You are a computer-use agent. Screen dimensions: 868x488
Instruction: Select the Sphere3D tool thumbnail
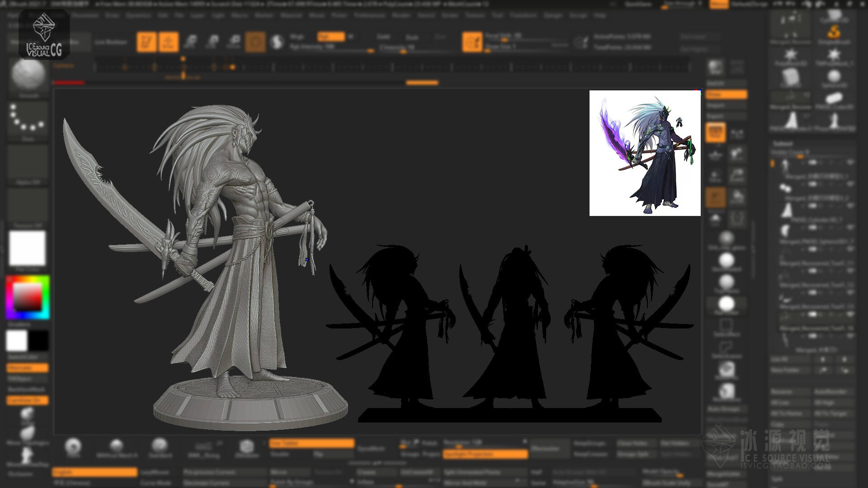click(834, 78)
